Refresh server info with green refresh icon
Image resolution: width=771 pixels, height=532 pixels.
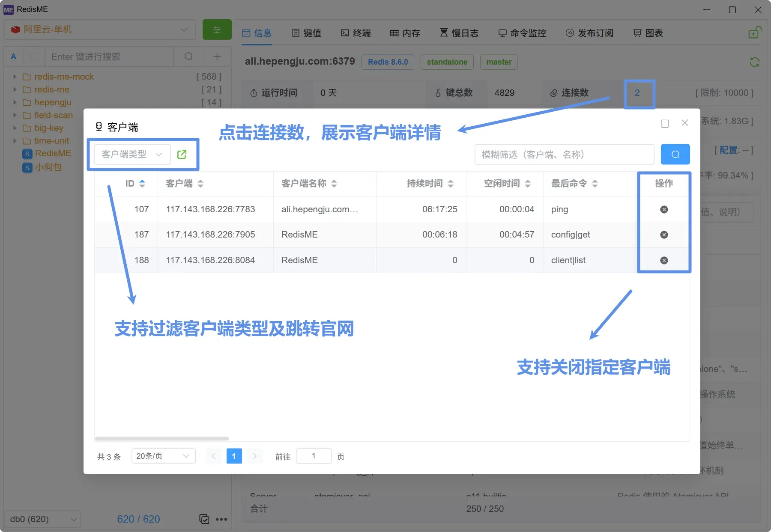754,62
